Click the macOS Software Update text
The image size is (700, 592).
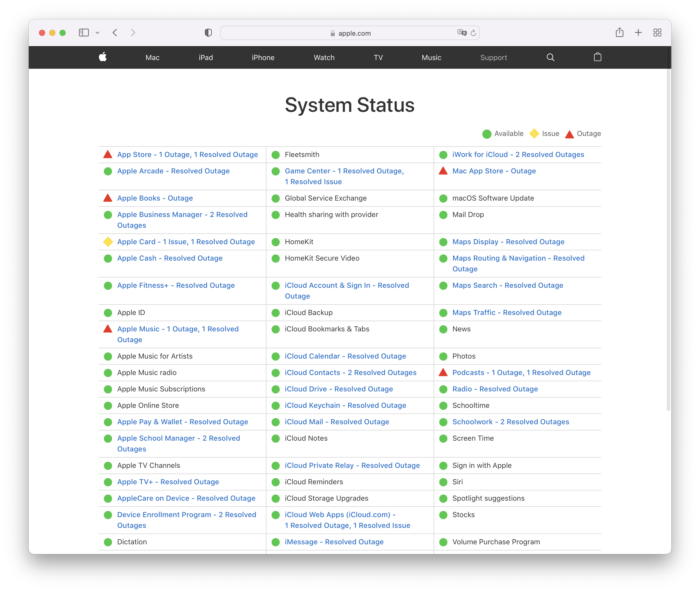(x=493, y=198)
